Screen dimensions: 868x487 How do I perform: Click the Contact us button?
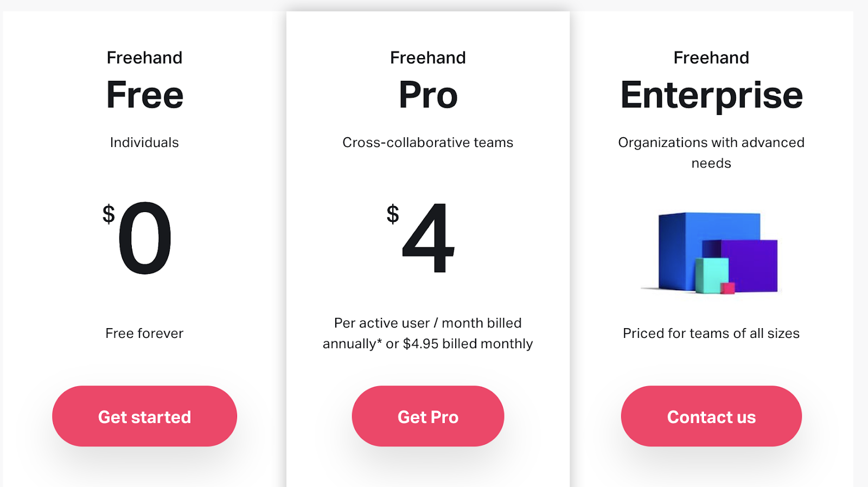pos(711,416)
